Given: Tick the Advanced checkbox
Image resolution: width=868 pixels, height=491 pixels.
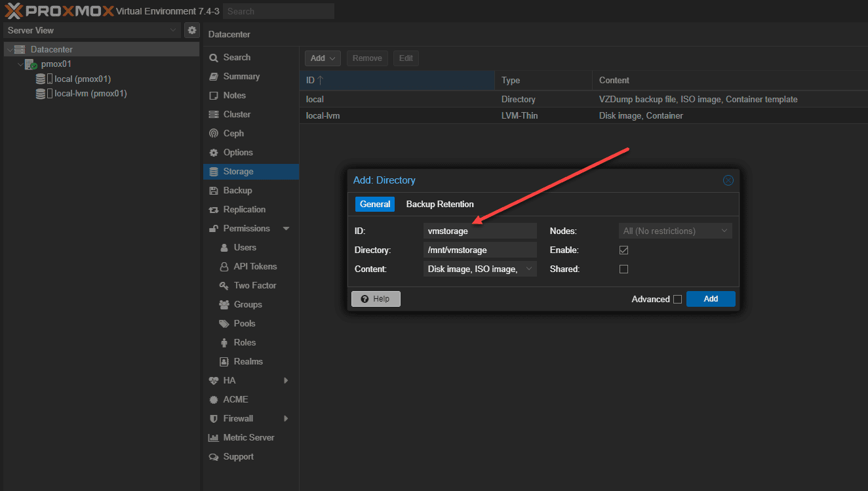Looking at the screenshot, I should 677,300.
